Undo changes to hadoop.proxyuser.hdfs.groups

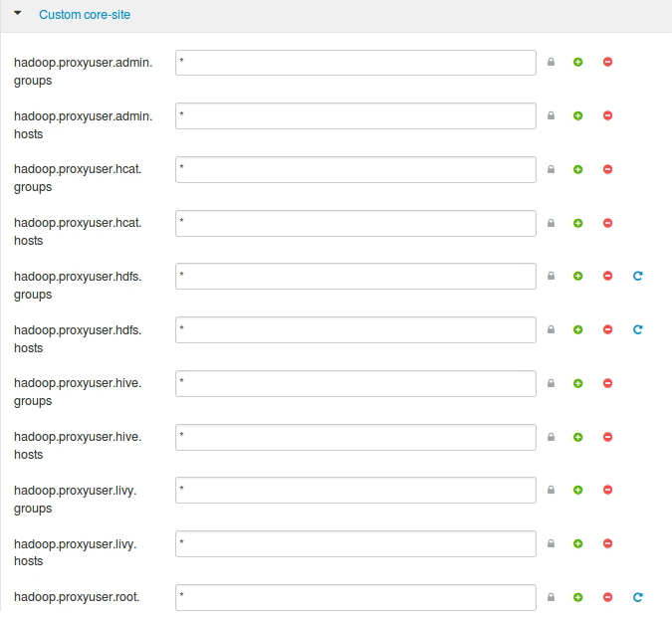pyautogui.click(x=638, y=276)
